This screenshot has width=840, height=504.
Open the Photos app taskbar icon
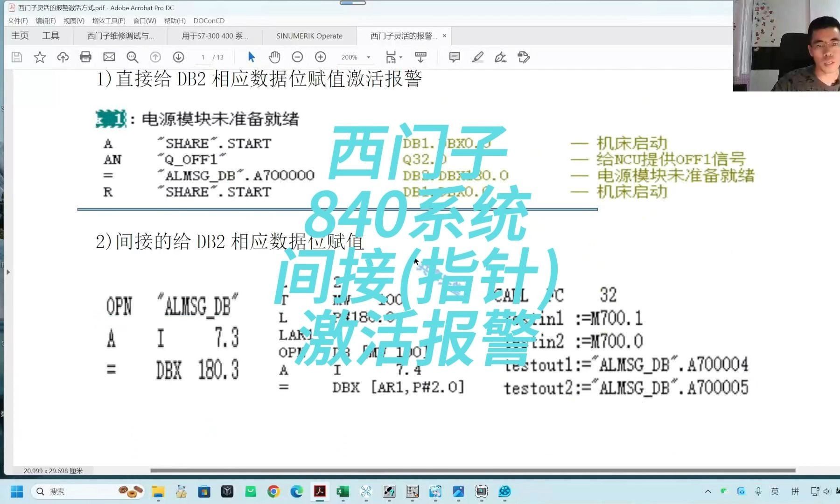458,491
